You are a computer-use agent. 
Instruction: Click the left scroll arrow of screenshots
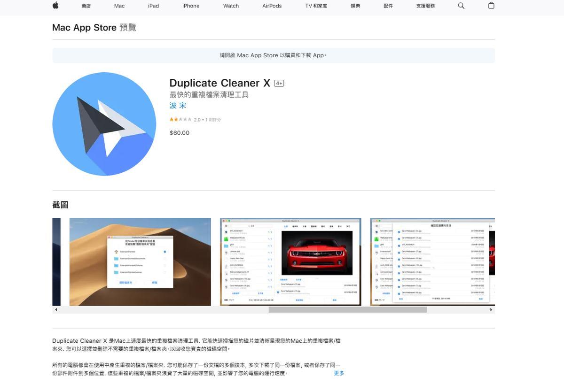coord(56,310)
